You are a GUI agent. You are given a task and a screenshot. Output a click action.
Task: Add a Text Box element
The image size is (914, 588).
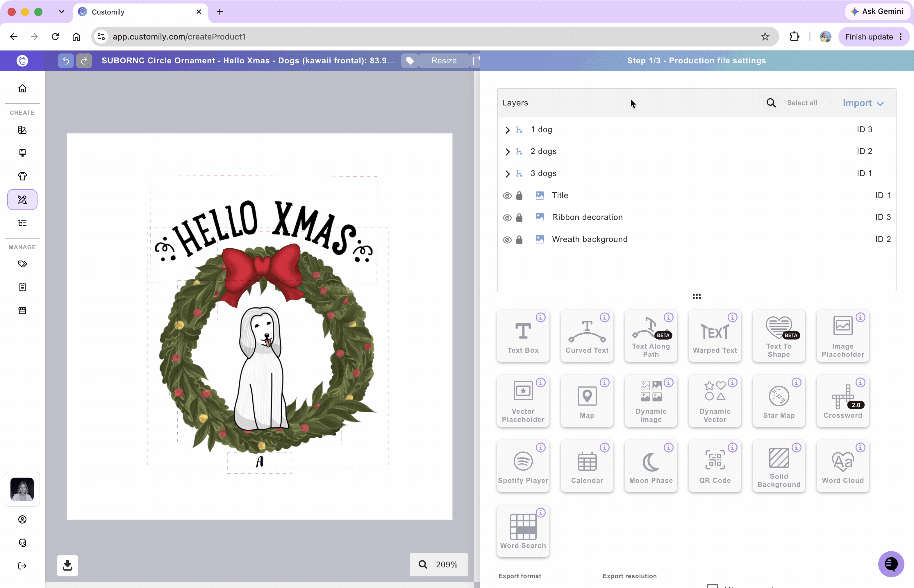[523, 336]
